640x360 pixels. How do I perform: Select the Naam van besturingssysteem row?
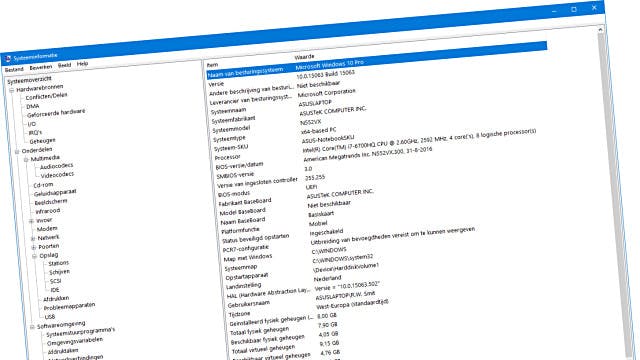[377, 60]
